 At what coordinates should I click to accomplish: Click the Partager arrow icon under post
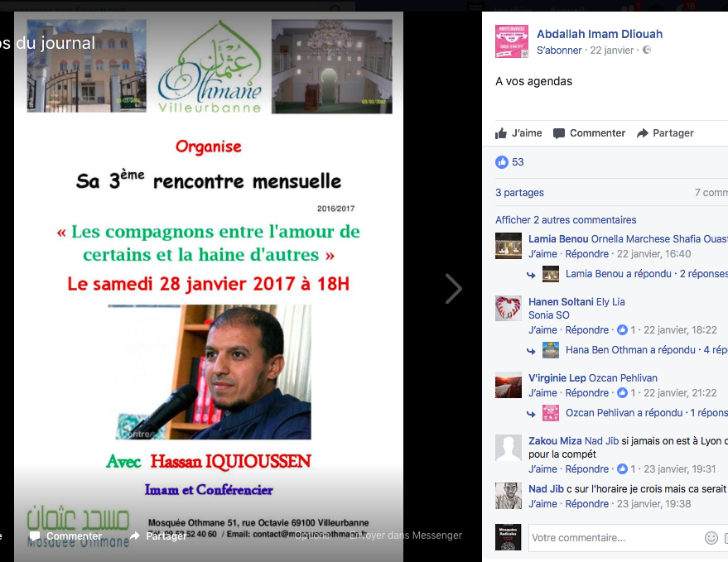click(642, 133)
